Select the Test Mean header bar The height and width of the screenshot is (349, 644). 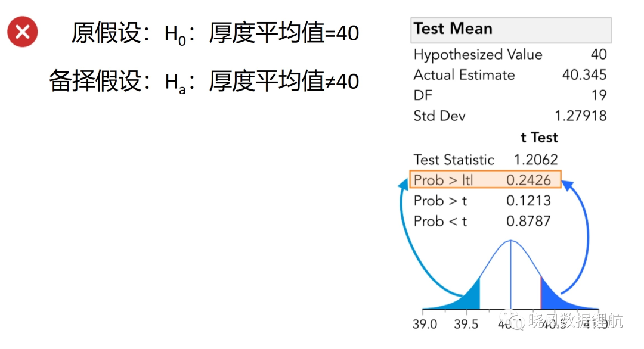click(x=511, y=30)
